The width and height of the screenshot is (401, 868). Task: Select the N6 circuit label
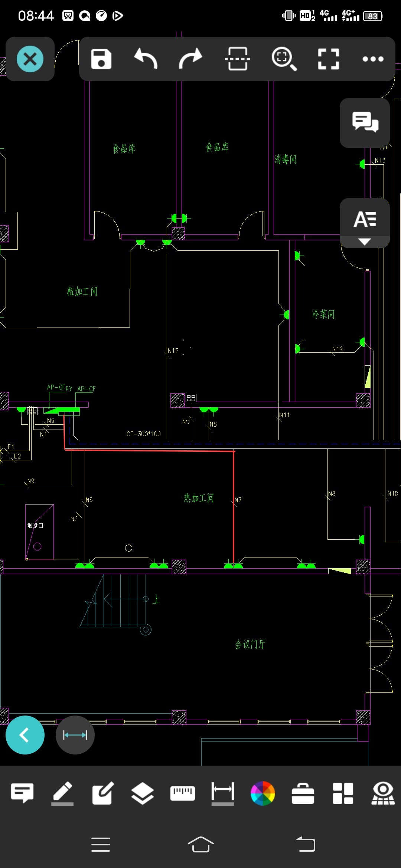click(89, 500)
